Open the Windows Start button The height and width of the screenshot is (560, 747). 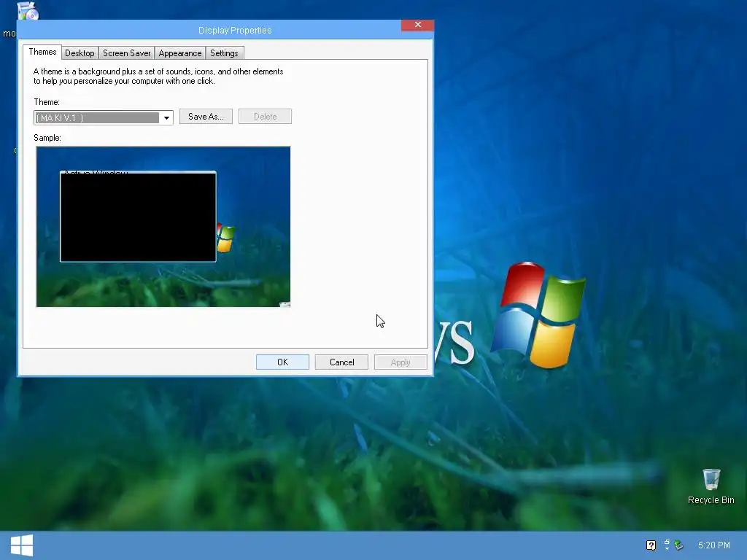[21, 545]
